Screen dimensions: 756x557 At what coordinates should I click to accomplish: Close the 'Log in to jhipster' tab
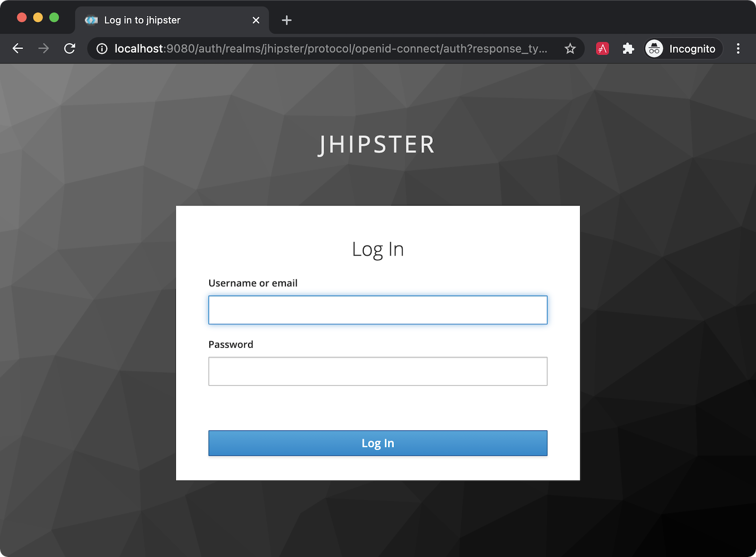point(256,20)
